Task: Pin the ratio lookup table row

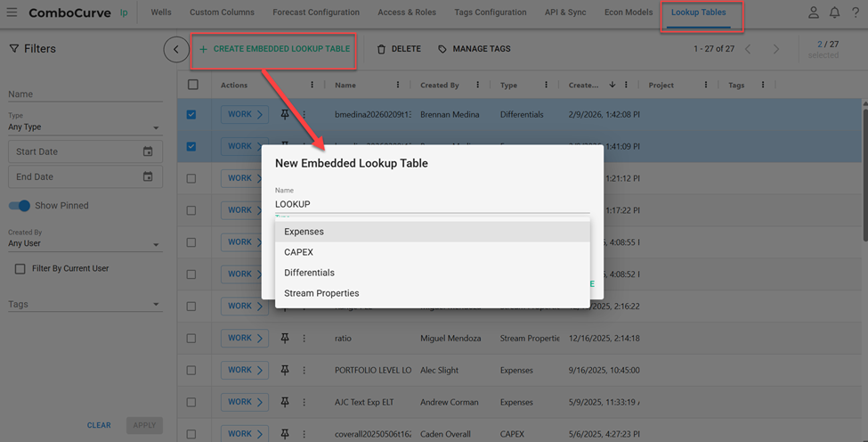Action: point(285,339)
